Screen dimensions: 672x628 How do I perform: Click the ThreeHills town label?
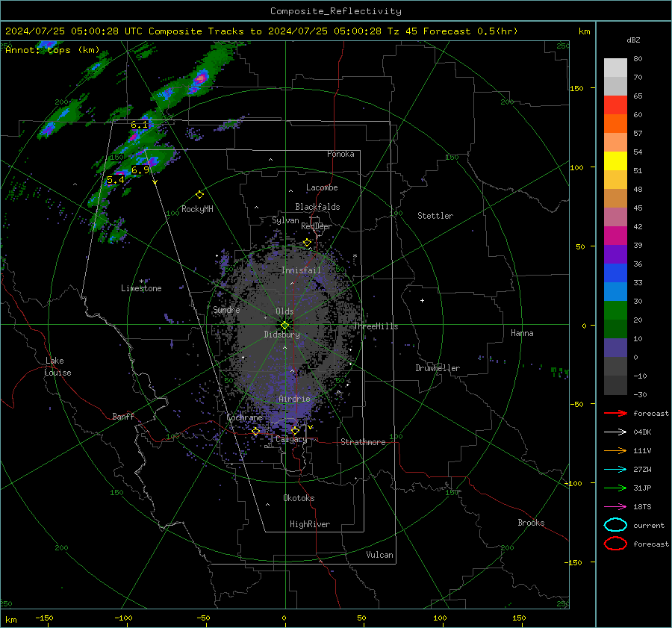click(x=376, y=326)
